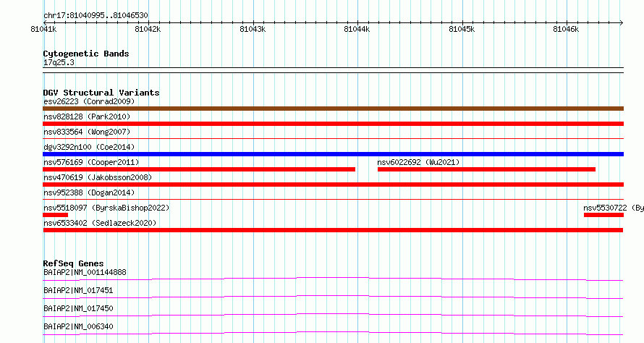644x343 pixels.
Task: Click the right arrowhead of the ruler
Action: [622, 22]
